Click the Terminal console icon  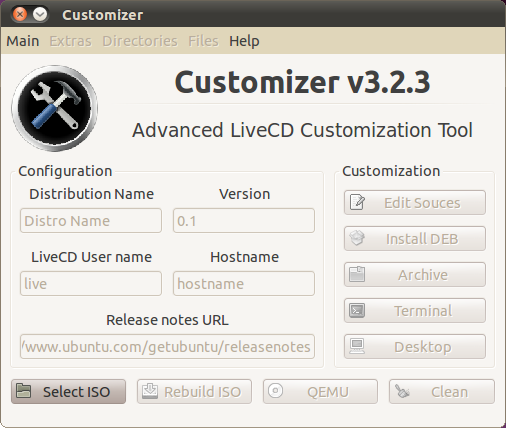pyautogui.click(x=357, y=310)
